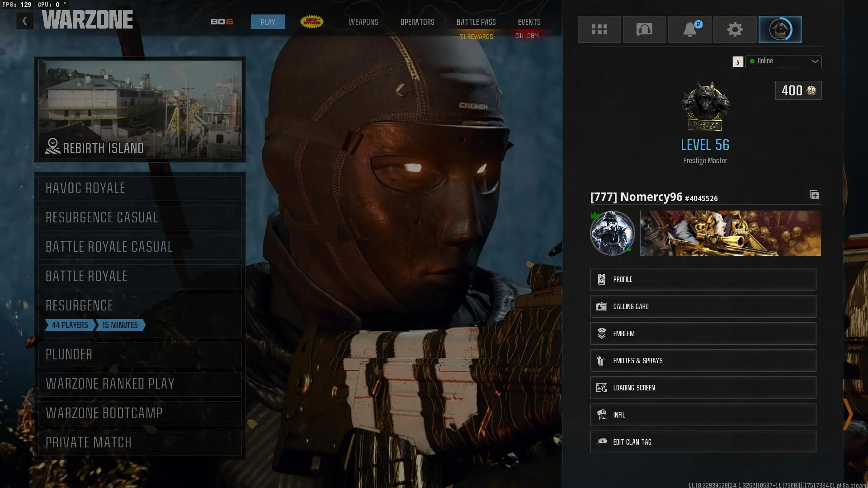The width and height of the screenshot is (868, 488).
Task: Click the back arrow beside Warzone logo
Action: pos(25,21)
